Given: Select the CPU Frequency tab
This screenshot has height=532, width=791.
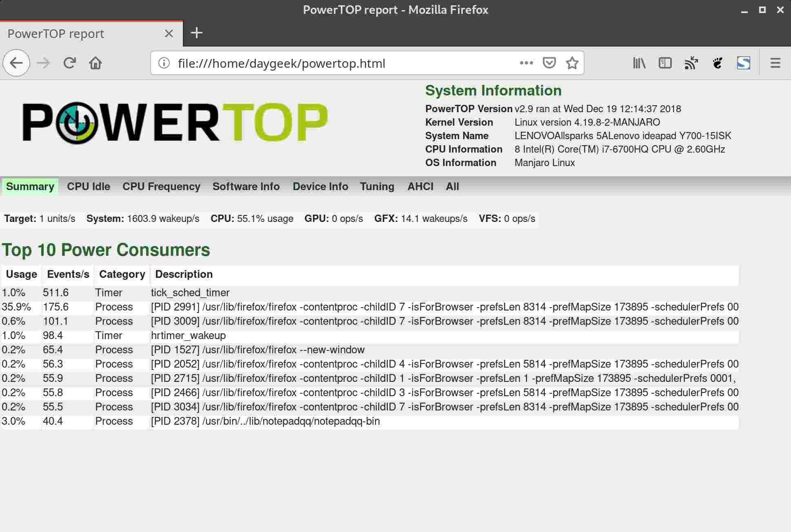Looking at the screenshot, I should [x=161, y=186].
